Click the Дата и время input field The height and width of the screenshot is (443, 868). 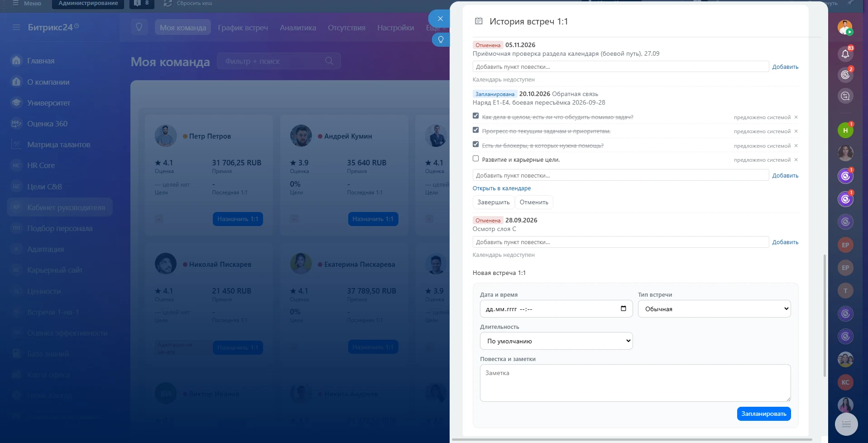556,309
